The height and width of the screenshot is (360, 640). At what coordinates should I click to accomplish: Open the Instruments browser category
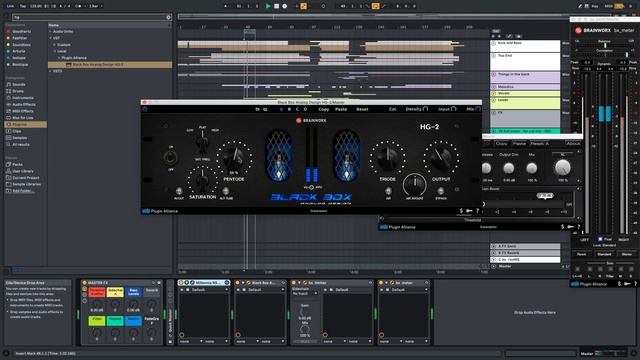(23, 98)
